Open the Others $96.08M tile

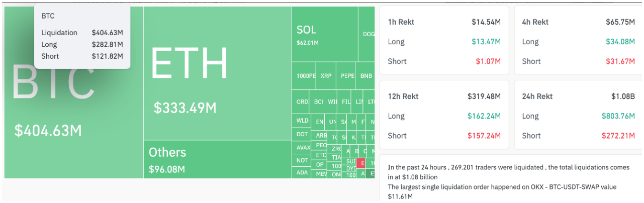pos(218,159)
